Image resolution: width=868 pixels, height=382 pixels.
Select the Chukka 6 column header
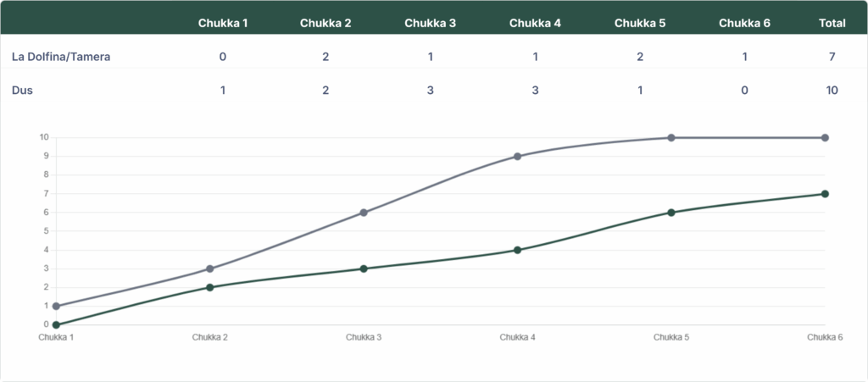[744, 23]
